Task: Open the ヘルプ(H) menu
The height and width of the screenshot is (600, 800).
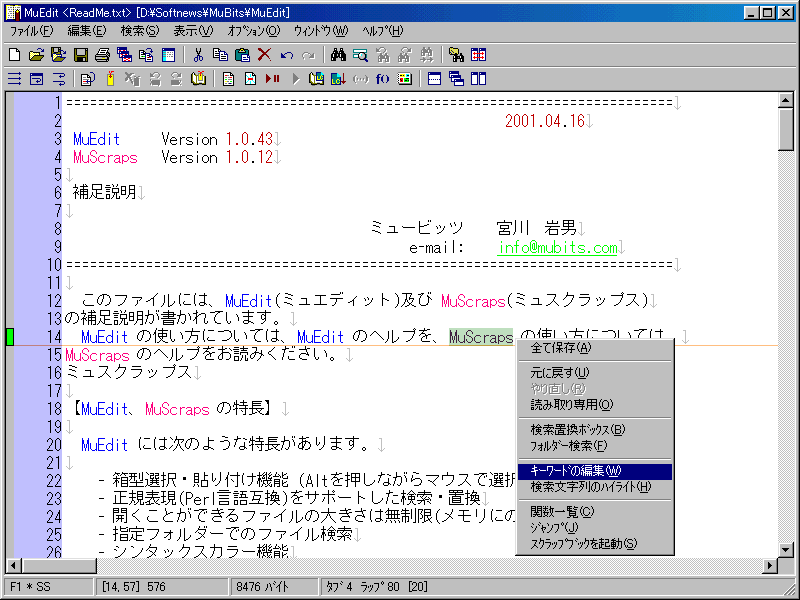Action: 383,31
